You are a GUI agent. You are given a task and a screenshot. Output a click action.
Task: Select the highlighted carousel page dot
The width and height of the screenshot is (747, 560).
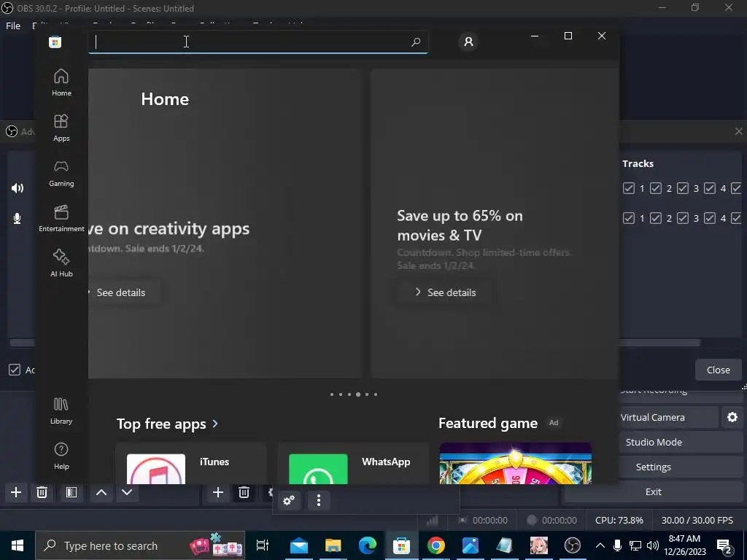coord(358,394)
